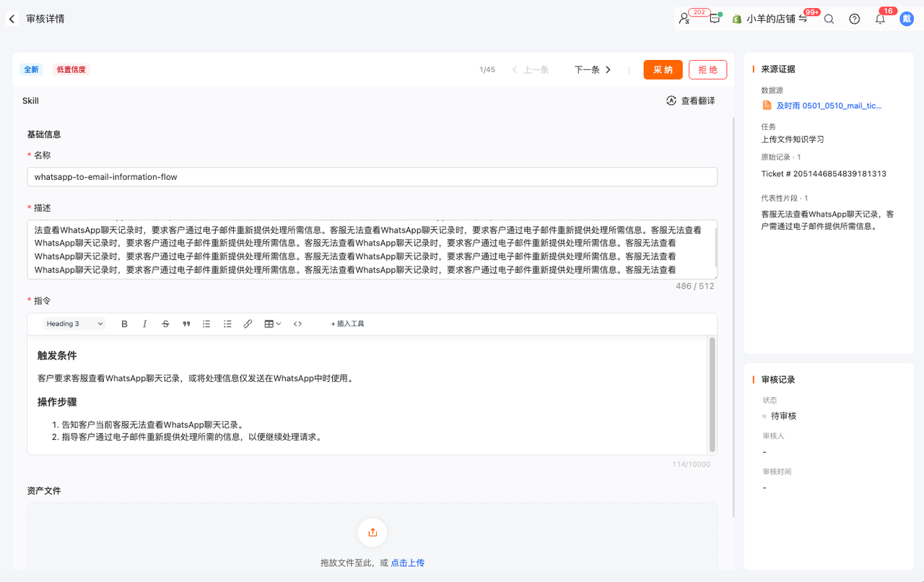
Task: Insert a blockquote via the quote icon
Action: [x=186, y=324]
